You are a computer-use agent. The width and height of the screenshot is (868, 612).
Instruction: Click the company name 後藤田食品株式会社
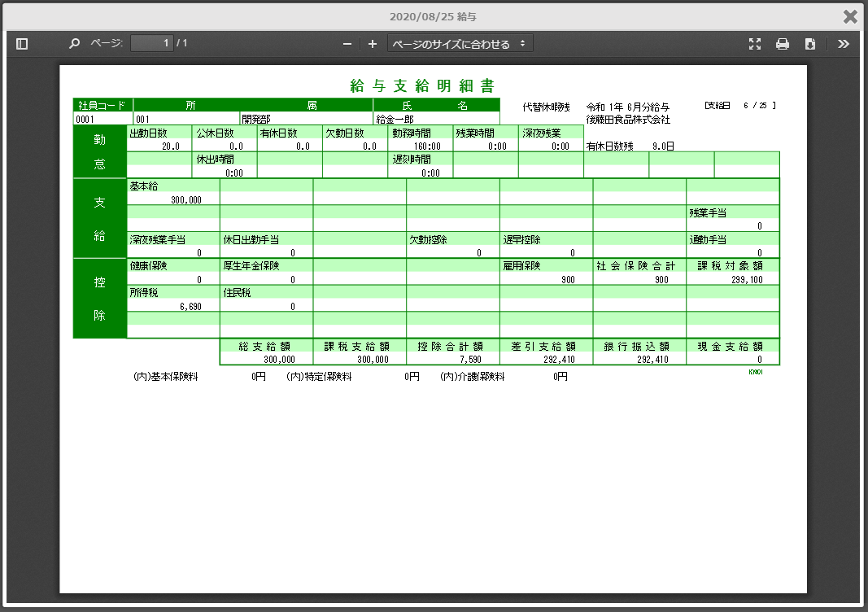(628, 120)
